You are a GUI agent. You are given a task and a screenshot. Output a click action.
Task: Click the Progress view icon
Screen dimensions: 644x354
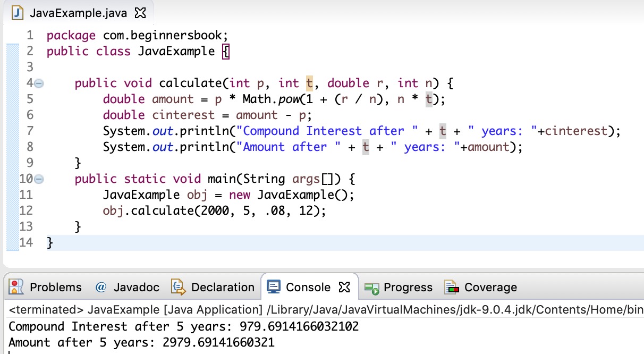[x=372, y=288]
